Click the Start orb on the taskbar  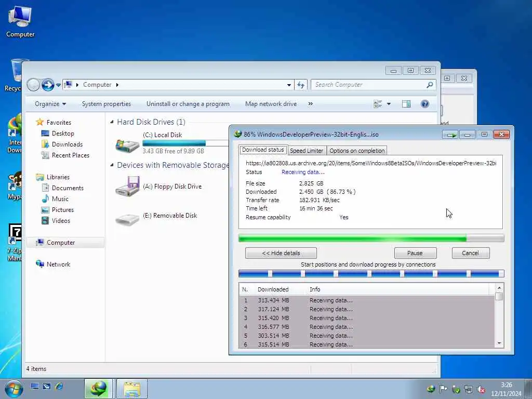14,389
